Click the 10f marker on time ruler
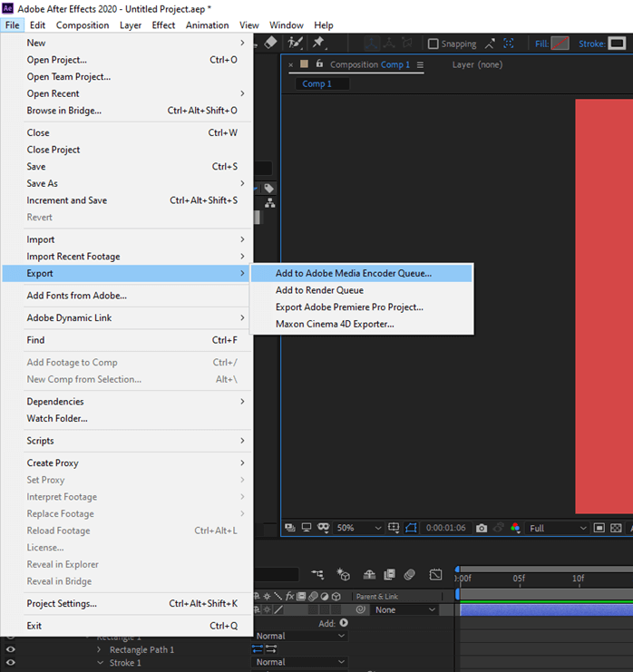Image resolution: width=633 pixels, height=672 pixels. pos(579,579)
